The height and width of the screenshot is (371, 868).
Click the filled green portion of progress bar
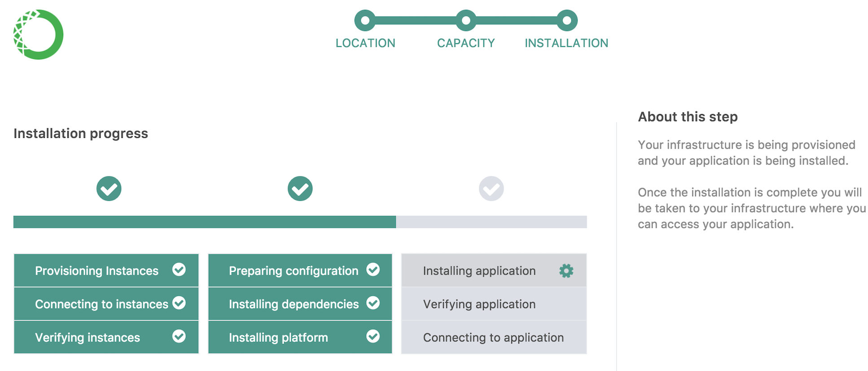(204, 222)
